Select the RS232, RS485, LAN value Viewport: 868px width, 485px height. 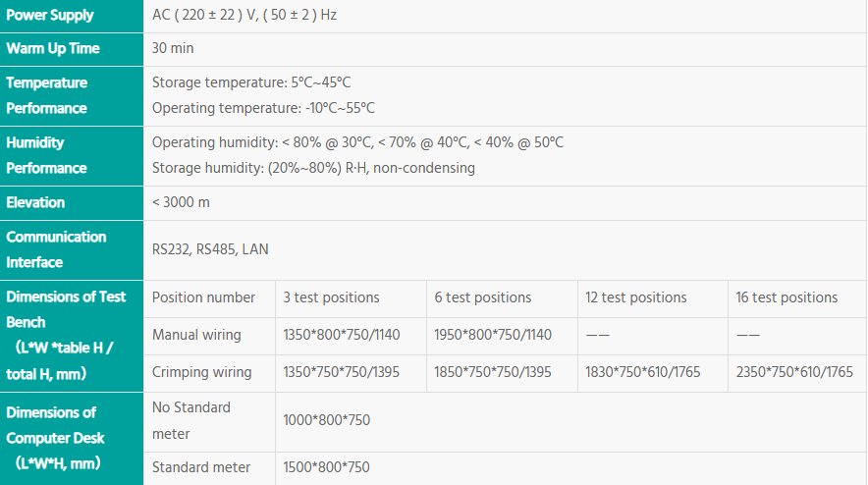coord(210,249)
